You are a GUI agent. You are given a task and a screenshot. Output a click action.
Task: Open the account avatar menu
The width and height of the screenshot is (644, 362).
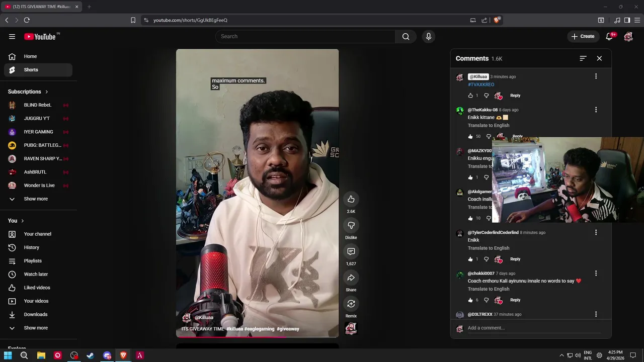[628, 36]
